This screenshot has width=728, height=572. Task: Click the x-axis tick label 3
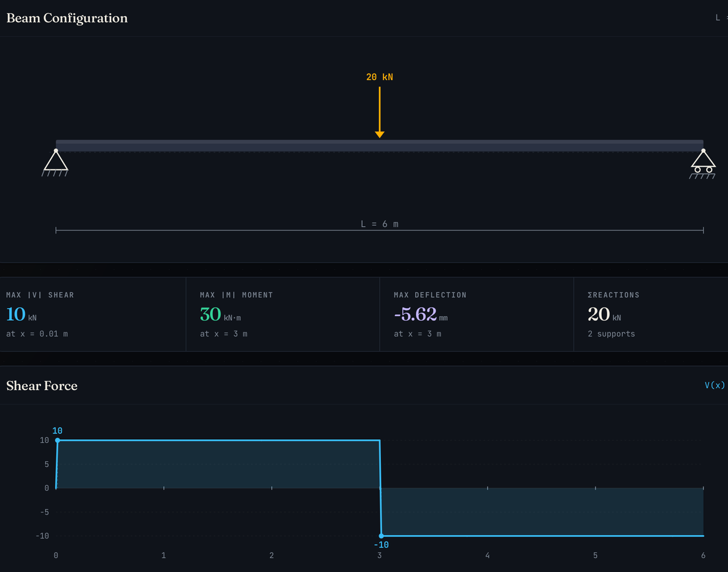(x=380, y=555)
